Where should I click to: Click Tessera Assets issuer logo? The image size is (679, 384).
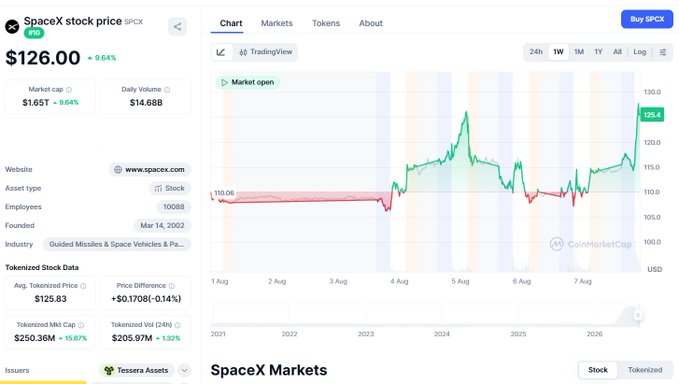(x=109, y=371)
